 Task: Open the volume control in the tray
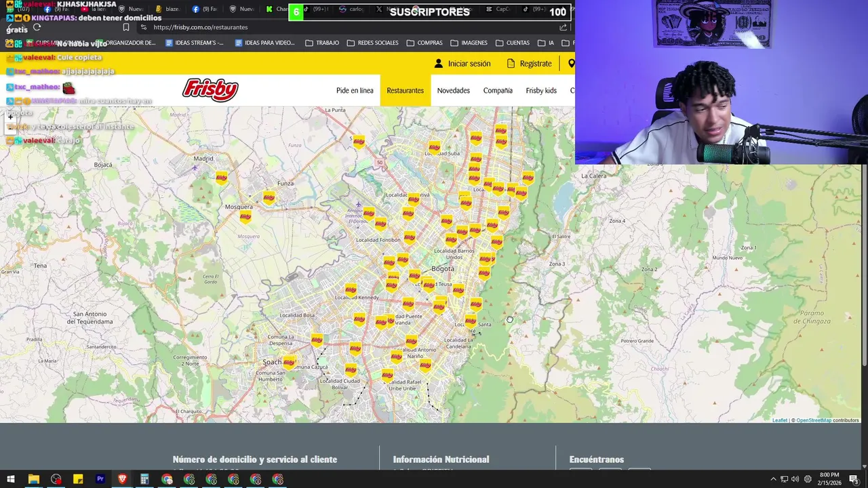[795, 479]
